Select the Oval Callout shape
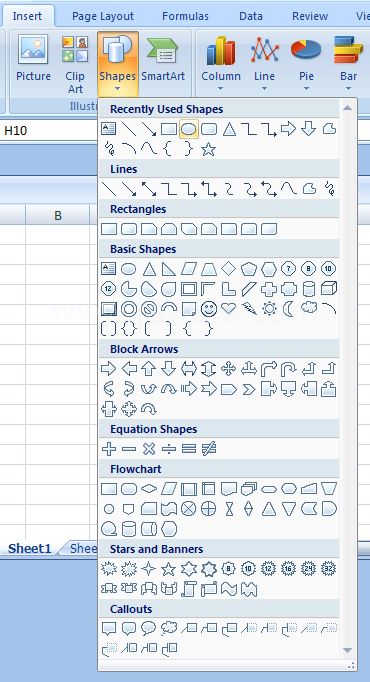 tap(149, 628)
